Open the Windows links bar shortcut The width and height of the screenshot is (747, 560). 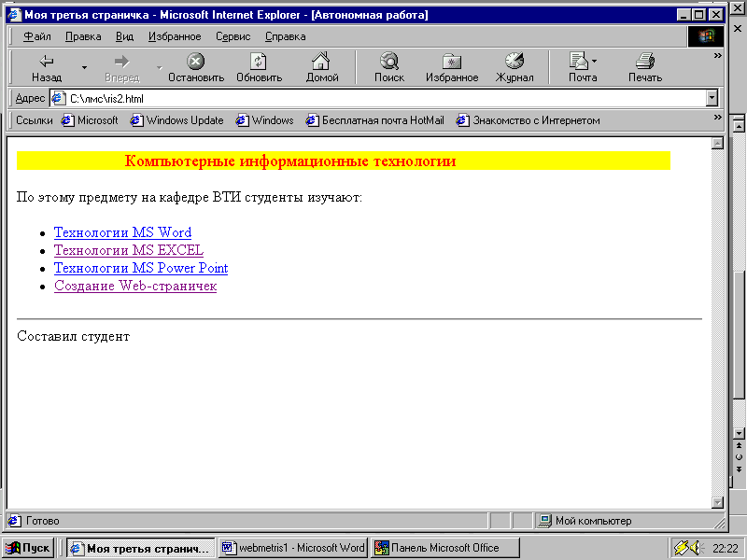[264, 120]
